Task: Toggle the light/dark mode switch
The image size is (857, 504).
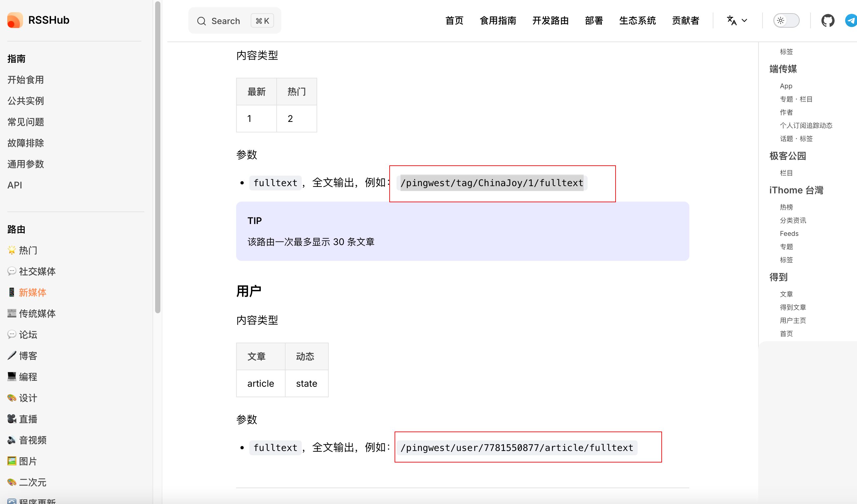Action: [786, 20]
